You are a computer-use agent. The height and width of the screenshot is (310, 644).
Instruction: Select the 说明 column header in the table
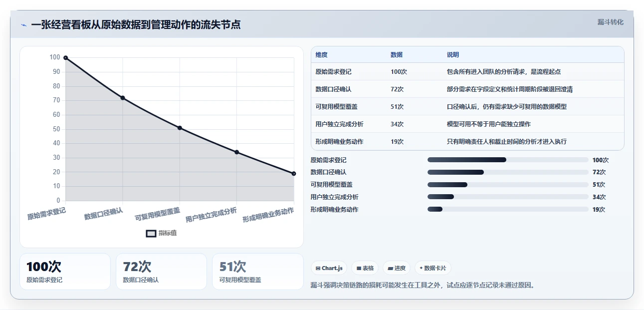pos(453,55)
